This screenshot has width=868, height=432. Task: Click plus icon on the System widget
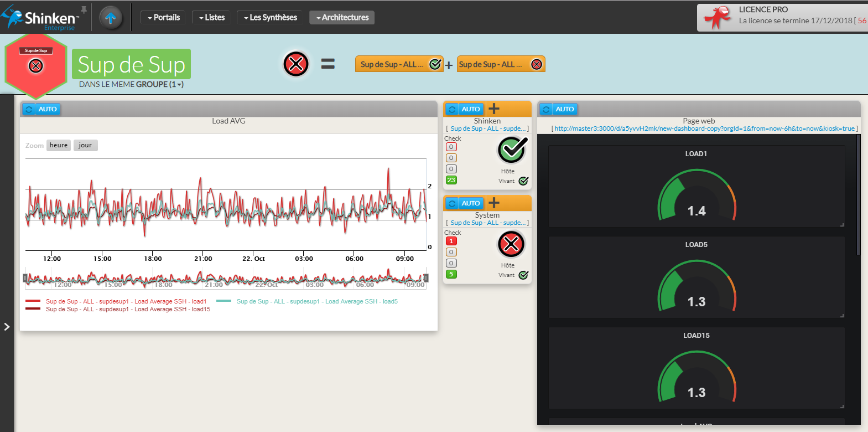point(494,203)
